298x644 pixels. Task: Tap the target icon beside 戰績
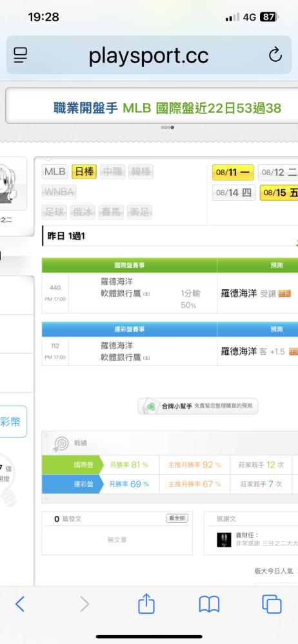click(61, 444)
